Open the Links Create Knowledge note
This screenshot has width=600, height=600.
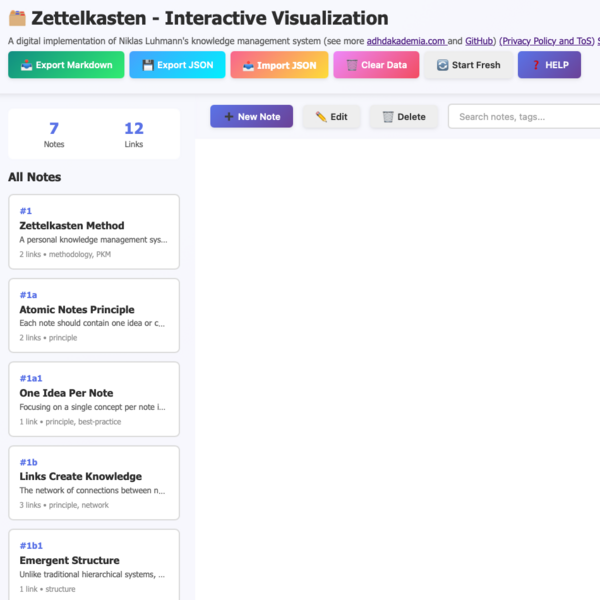(x=94, y=483)
